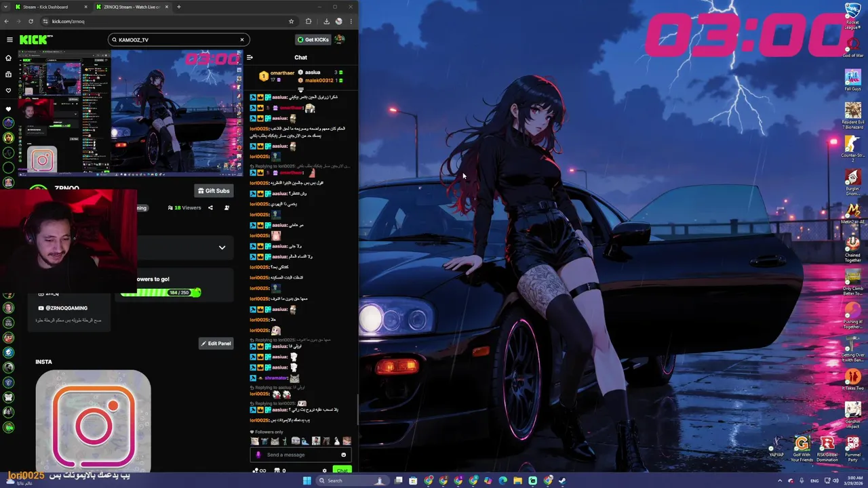Expand the channel about section chevron

click(222, 247)
